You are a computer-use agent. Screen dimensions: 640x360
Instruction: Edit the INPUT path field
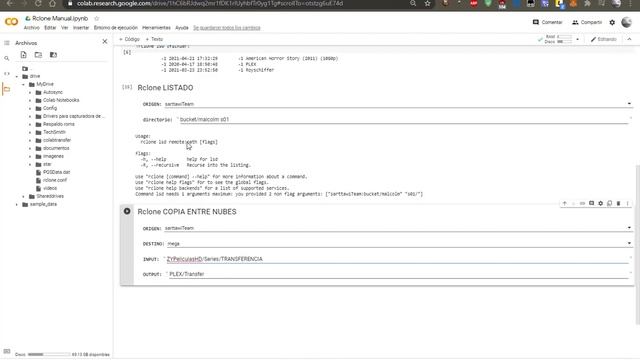click(397, 259)
